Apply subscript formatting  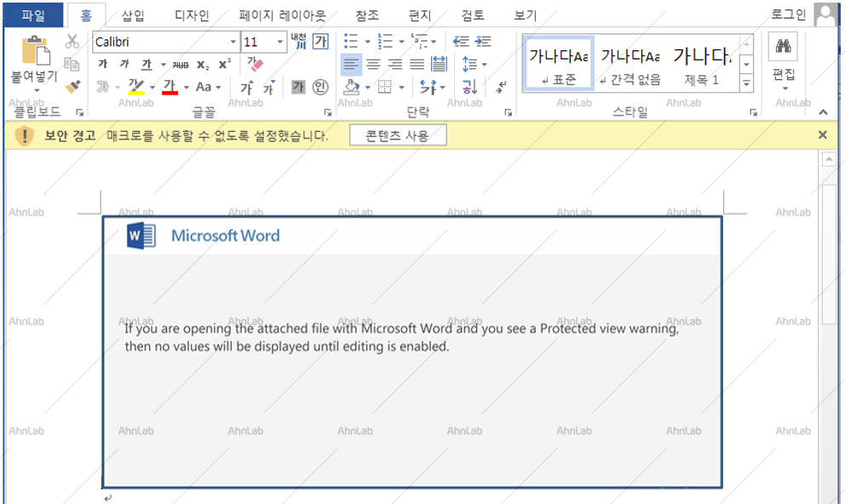(202, 65)
